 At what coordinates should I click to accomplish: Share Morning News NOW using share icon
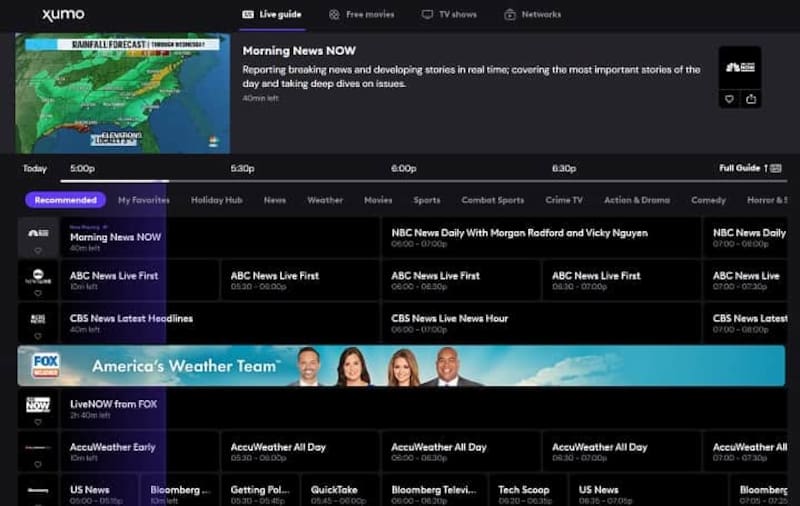[751, 99]
